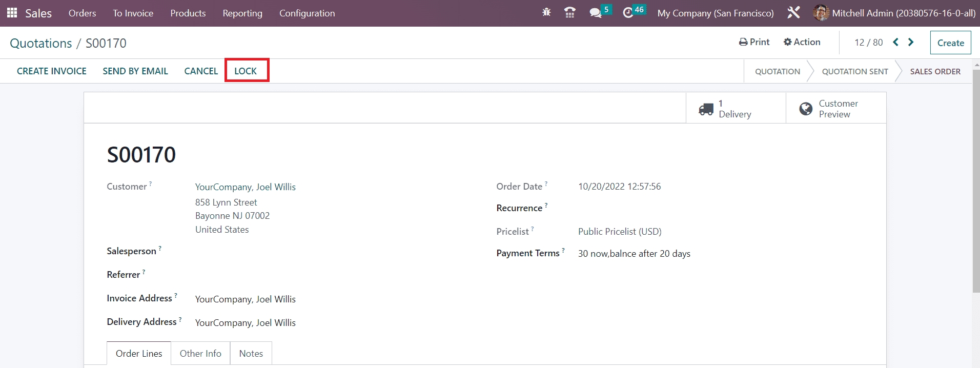Expand the Print dropdown
The width and height of the screenshot is (980, 368).
click(x=754, y=42)
